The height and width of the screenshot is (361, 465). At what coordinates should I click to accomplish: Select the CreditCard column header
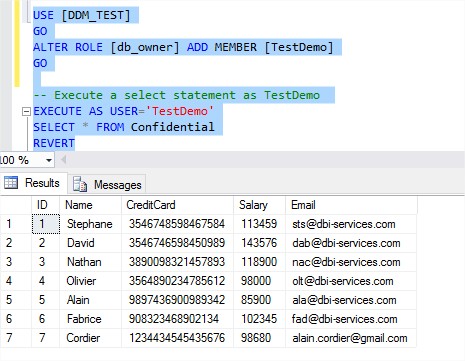pyautogui.click(x=177, y=205)
